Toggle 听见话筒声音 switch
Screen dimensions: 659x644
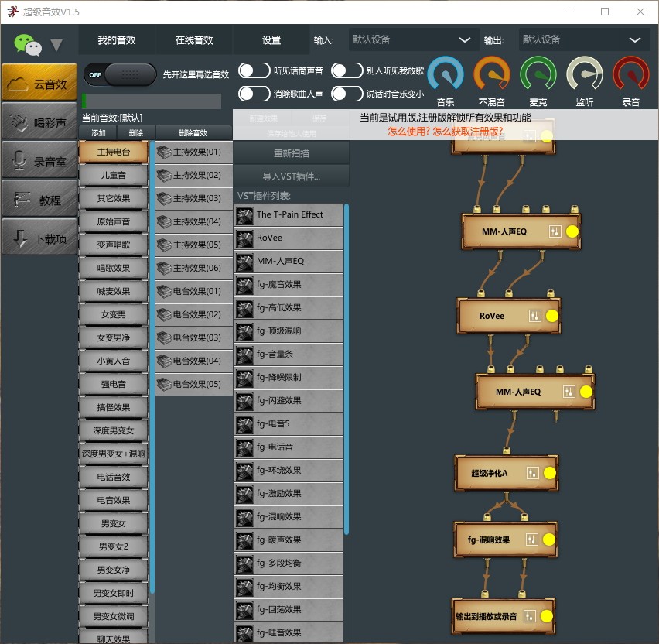[254, 70]
